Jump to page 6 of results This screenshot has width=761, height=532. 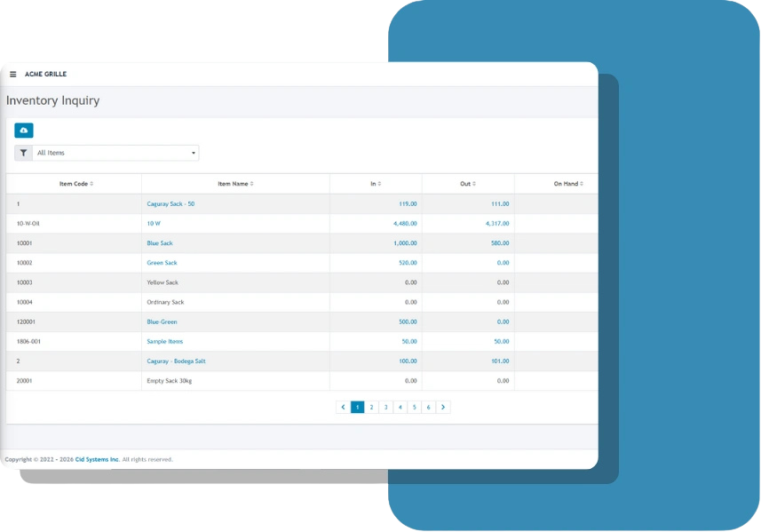click(429, 407)
